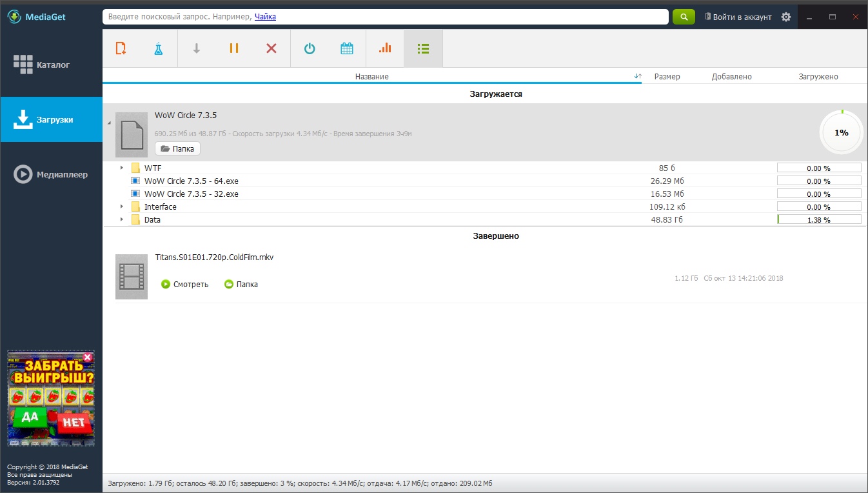Open Каталог section

52,65
